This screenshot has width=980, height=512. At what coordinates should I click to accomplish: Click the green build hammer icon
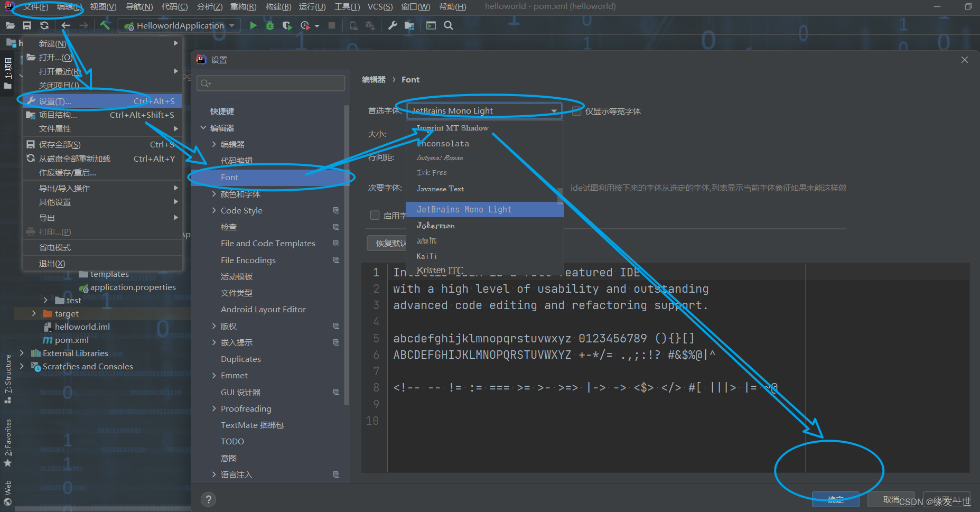click(105, 25)
